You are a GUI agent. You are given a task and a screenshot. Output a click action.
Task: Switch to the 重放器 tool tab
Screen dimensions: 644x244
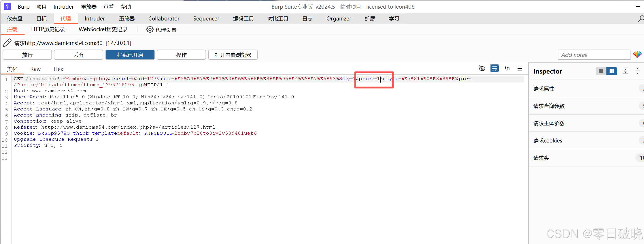[x=127, y=18]
